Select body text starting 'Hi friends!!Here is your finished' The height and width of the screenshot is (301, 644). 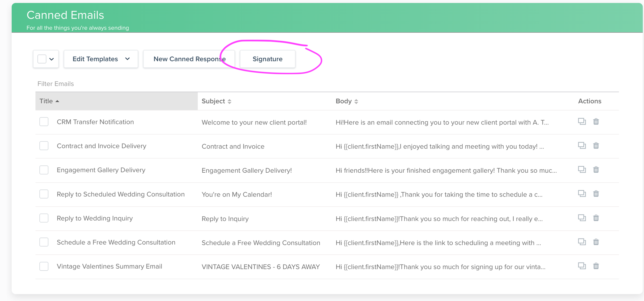click(446, 171)
